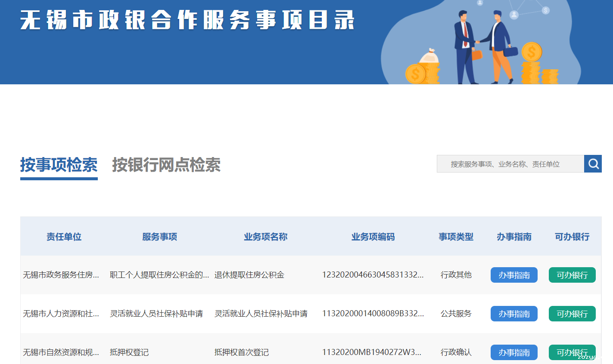Image resolution: width=613 pixels, height=364 pixels.
Task: Click the handshake businessmen banner illustration
Action: point(482,46)
